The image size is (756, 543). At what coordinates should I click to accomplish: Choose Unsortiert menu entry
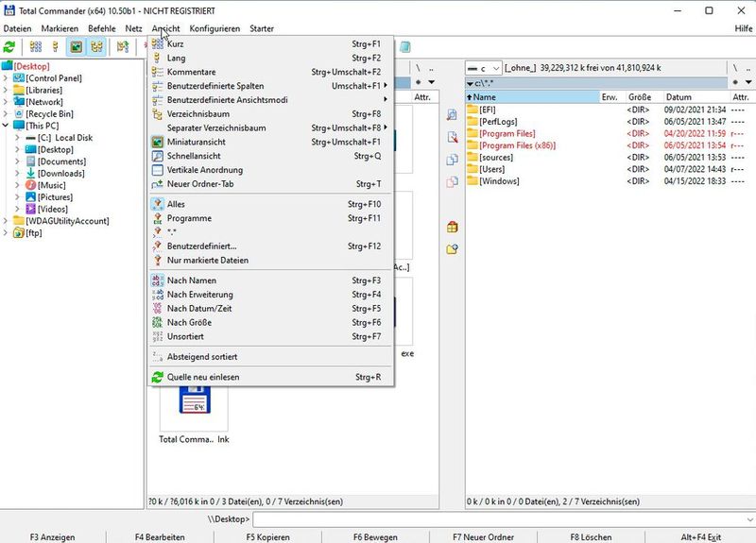pyautogui.click(x=270, y=336)
